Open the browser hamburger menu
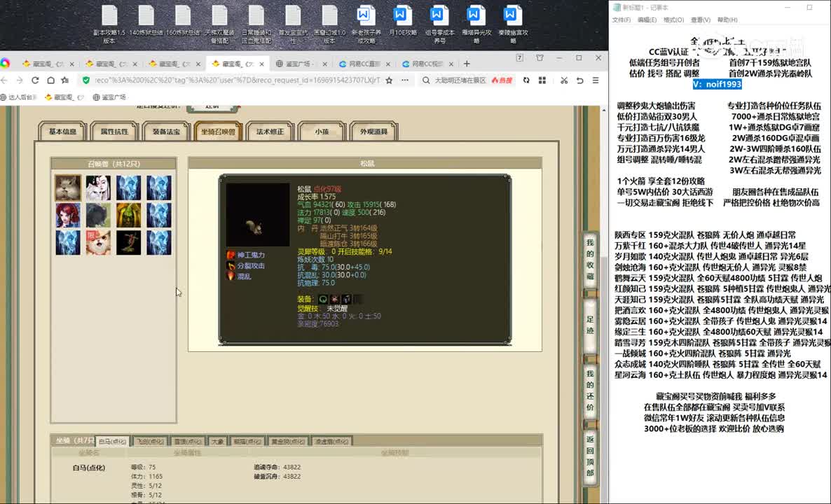 596,80
